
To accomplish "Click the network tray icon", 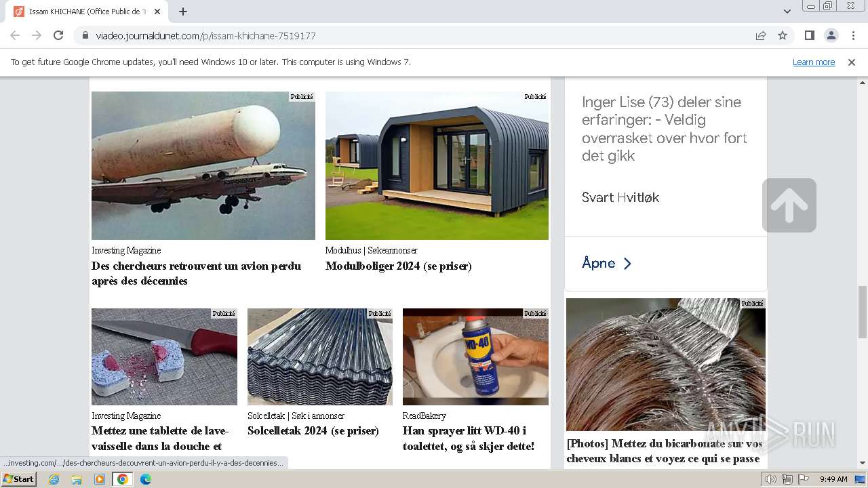I will pyautogui.click(x=787, y=479).
